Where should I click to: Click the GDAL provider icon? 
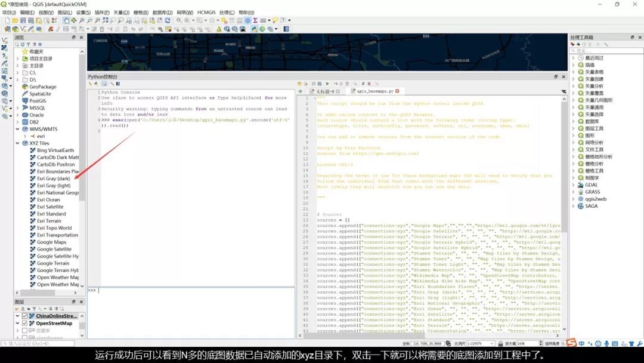581,185
